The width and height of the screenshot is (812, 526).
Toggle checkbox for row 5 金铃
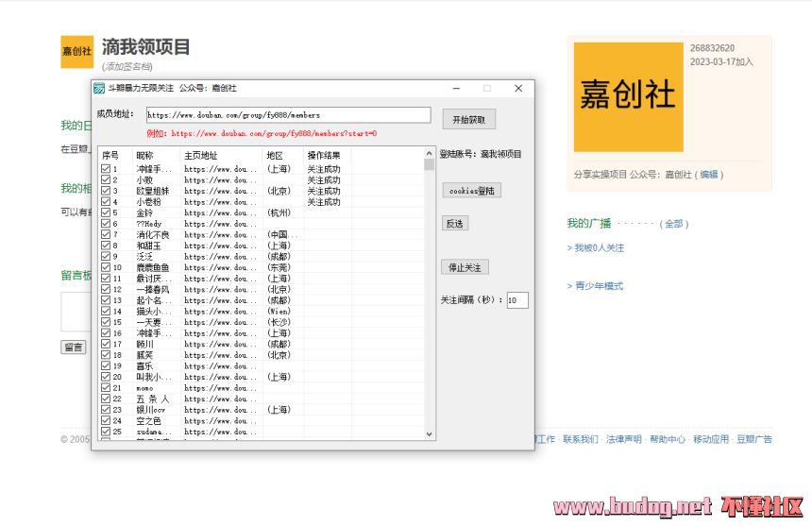pyautogui.click(x=106, y=212)
